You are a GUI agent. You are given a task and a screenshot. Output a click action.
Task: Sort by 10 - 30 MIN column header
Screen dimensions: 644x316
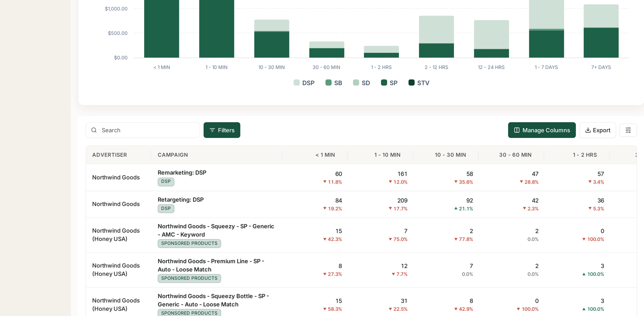click(x=450, y=155)
